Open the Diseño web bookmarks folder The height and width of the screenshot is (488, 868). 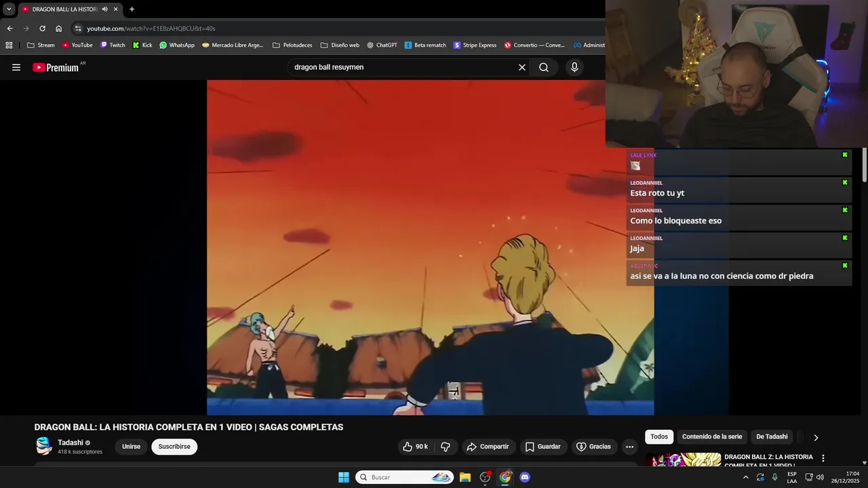click(340, 45)
